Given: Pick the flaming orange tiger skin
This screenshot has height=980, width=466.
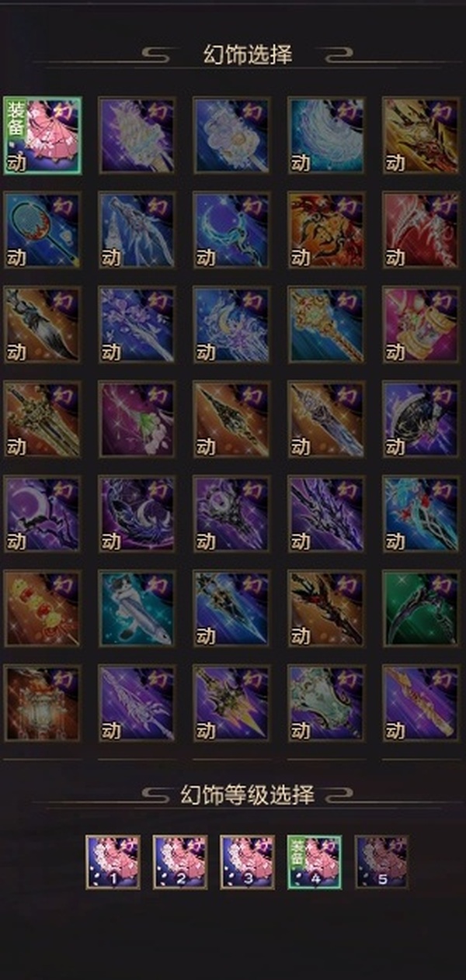Looking at the screenshot, I should click(326, 230).
